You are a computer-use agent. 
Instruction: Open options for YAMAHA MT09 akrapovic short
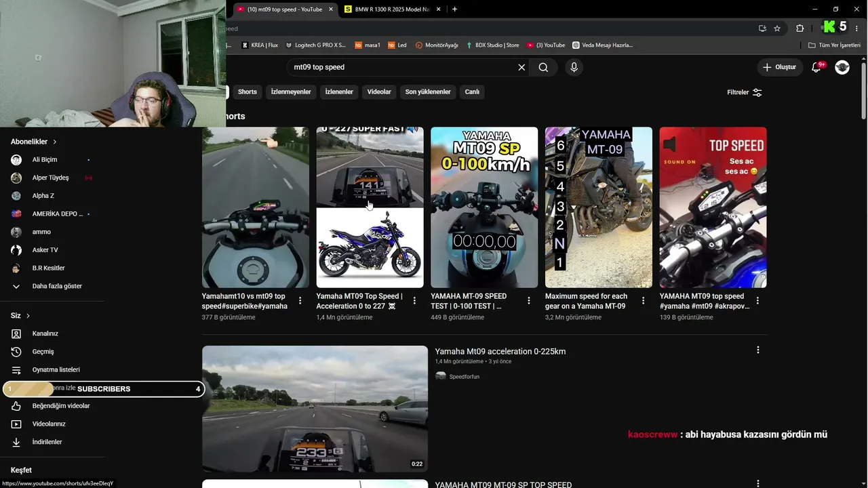click(757, 300)
